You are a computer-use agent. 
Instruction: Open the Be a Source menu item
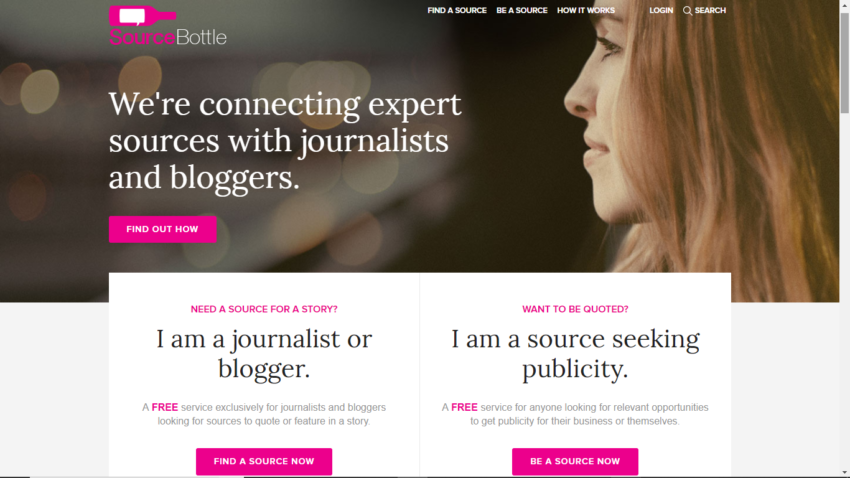coord(522,10)
